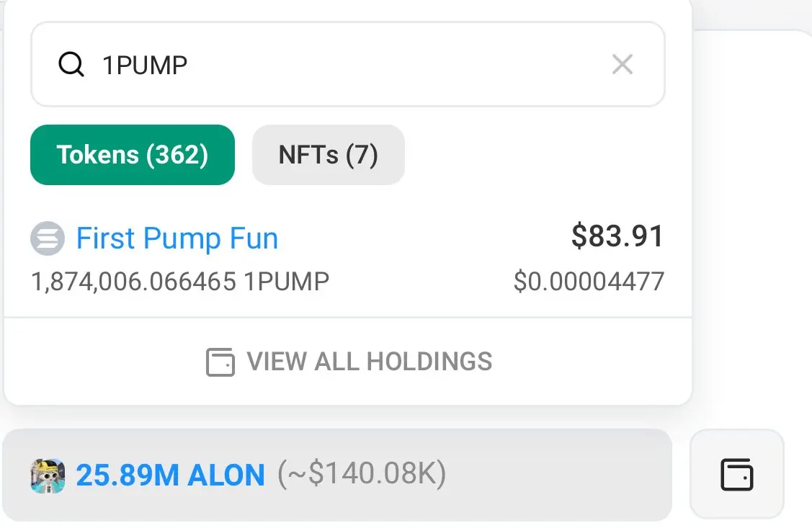This screenshot has height=528, width=812.
Task: Click the magnifier search icon
Action: pos(71,65)
